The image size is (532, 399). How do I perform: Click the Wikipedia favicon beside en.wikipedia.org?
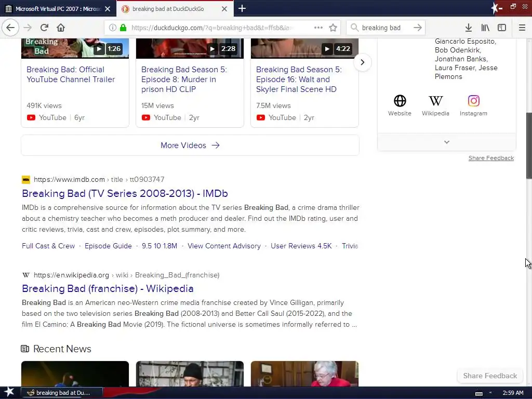[26, 275]
